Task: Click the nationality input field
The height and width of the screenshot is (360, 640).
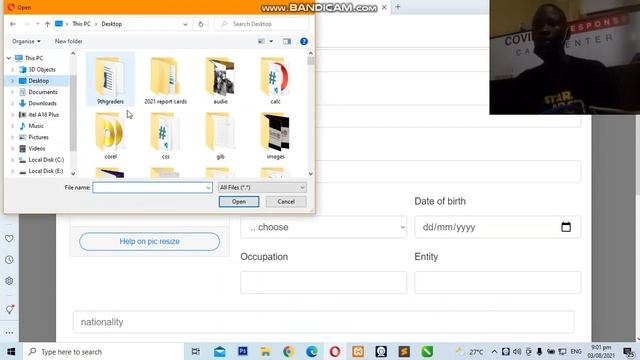Action: point(324,322)
